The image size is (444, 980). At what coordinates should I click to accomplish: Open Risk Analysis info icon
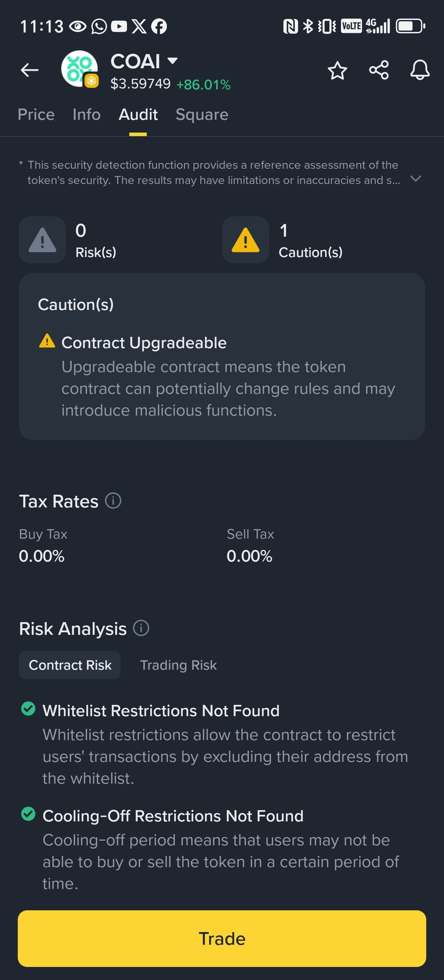[141, 628]
